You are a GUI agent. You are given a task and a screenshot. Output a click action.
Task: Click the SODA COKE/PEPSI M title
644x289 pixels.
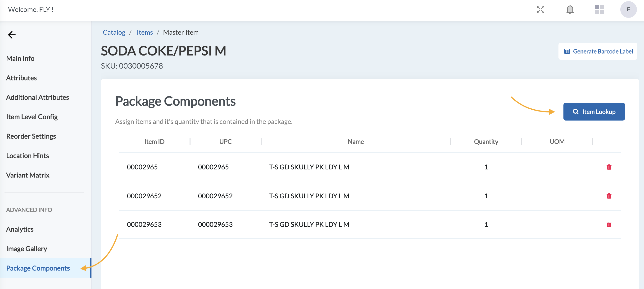(x=163, y=51)
